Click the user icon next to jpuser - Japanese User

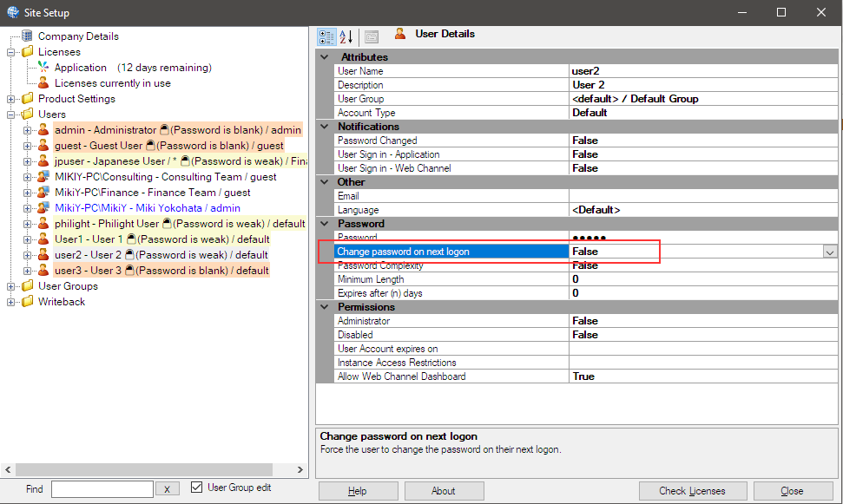coord(43,160)
